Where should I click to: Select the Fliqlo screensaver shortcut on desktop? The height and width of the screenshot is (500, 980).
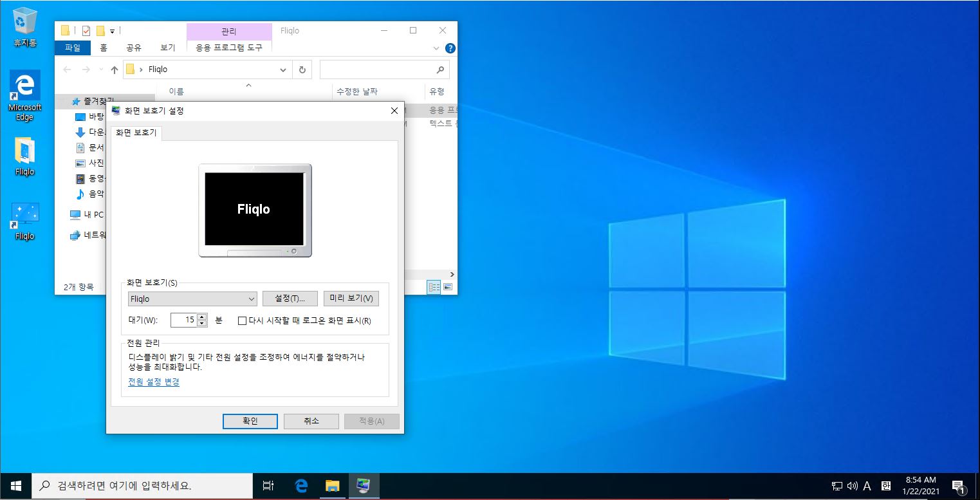pos(25,221)
